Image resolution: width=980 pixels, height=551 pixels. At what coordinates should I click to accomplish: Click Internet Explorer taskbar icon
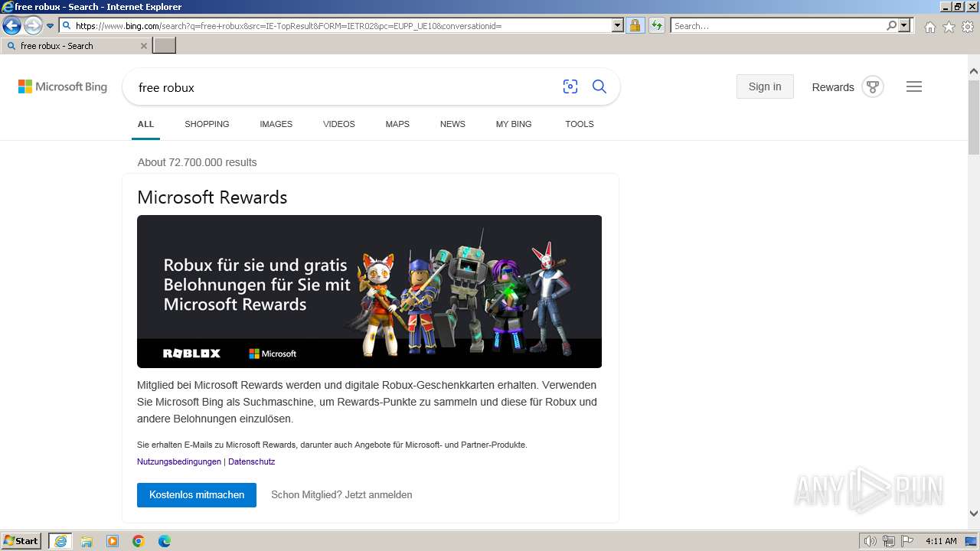coord(60,541)
